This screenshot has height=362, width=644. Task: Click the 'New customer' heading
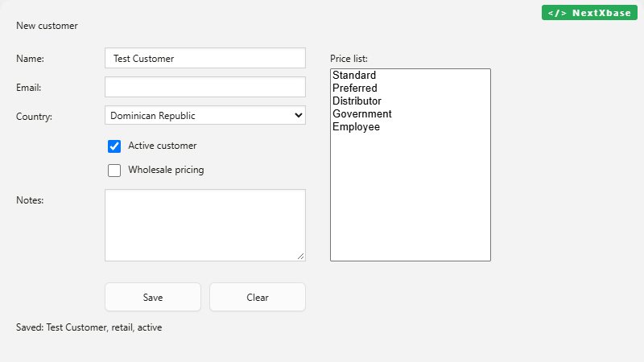(47, 26)
